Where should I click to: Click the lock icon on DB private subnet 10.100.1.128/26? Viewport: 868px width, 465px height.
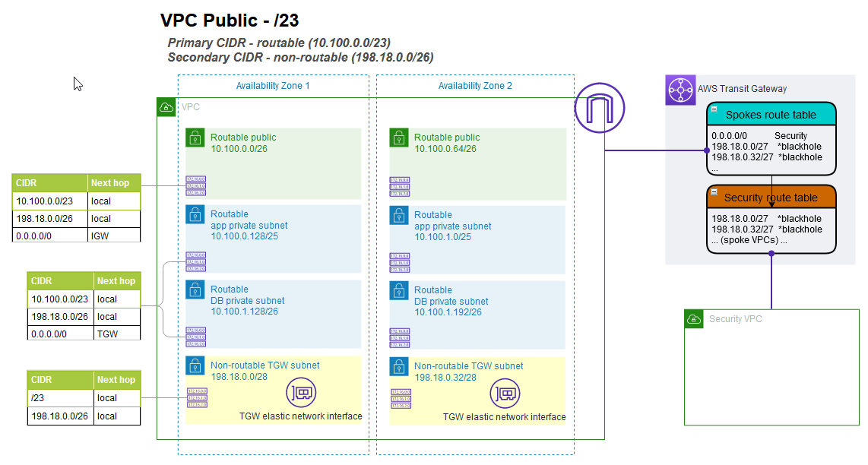coord(194,290)
